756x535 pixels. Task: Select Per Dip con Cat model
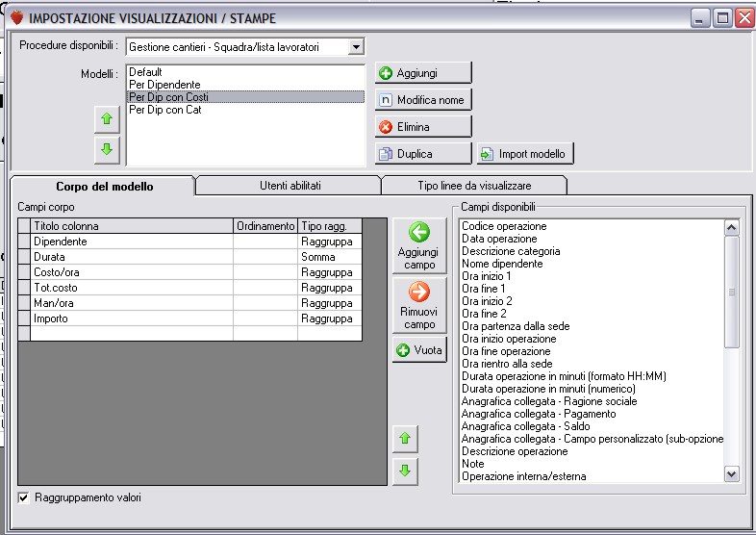[x=245, y=110]
